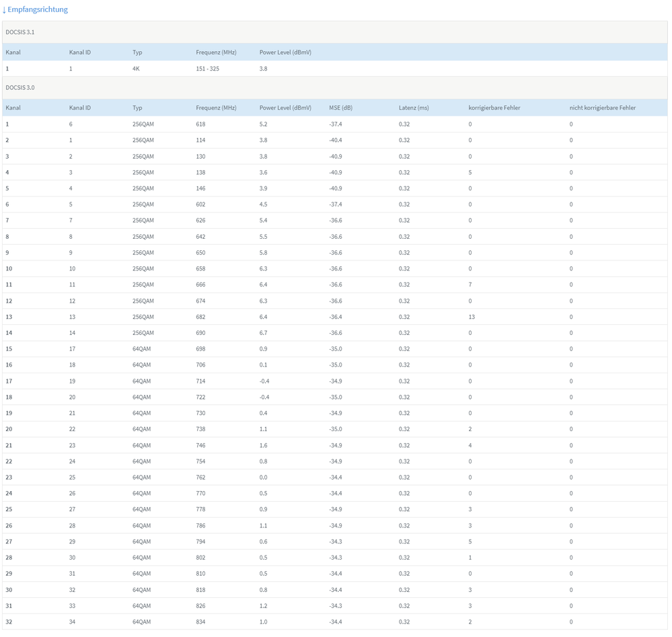This screenshot has height=637, width=672.
Task: Collapse the Empfangsrichtung section heading
Action: click(x=35, y=9)
